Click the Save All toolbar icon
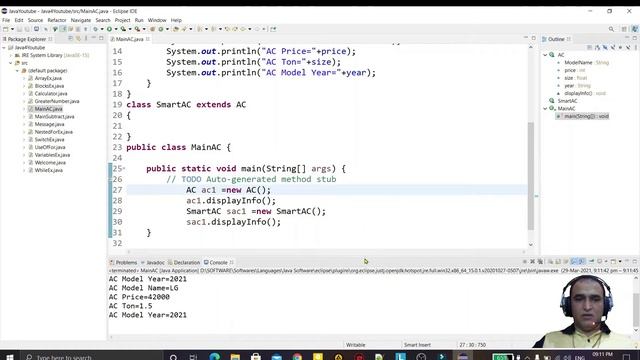 [x=27, y=29]
